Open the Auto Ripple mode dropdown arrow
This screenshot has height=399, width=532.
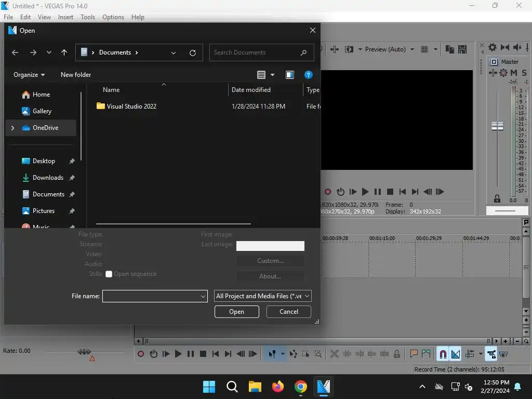click(x=481, y=354)
